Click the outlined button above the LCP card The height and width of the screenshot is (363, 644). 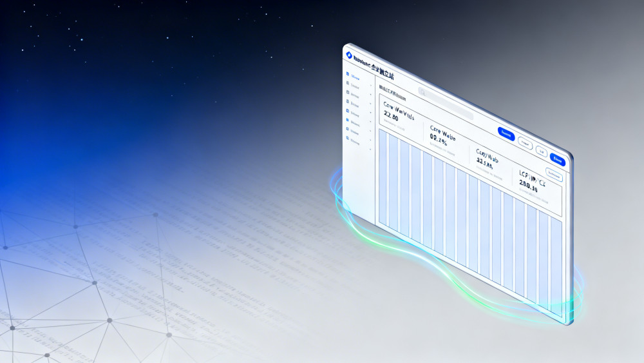553,173
